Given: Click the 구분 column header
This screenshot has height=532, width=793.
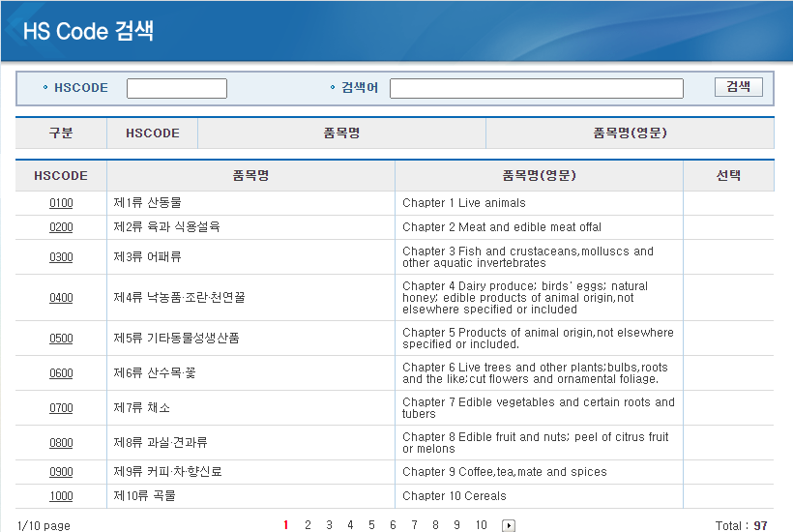Looking at the screenshot, I should pyautogui.click(x=61, y=133).
